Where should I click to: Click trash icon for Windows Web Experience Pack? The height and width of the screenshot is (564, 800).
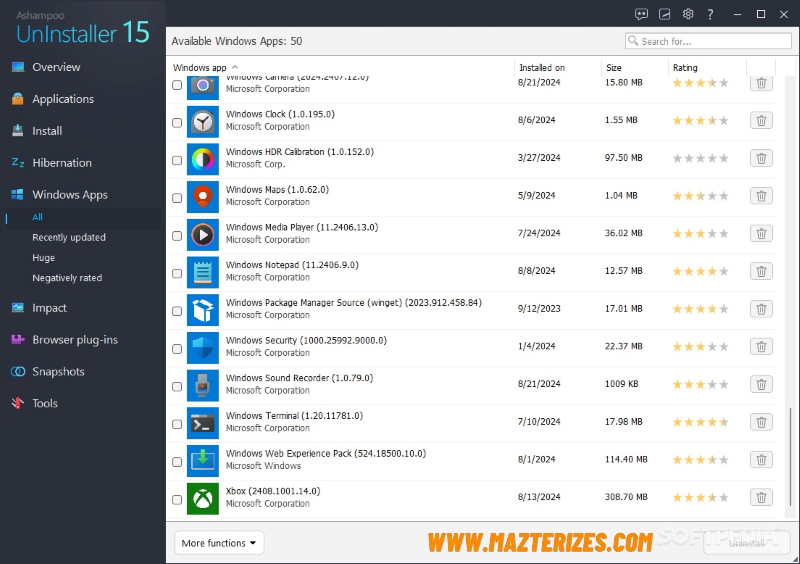[761, 460]
